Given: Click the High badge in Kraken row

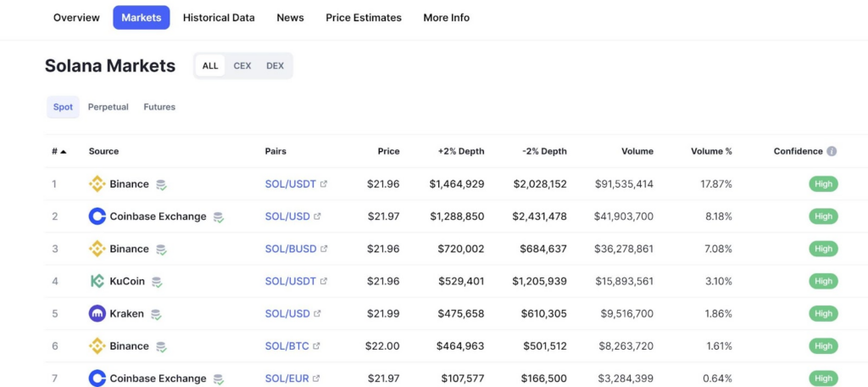Looking at the screenshot, I should pos(823,314).
